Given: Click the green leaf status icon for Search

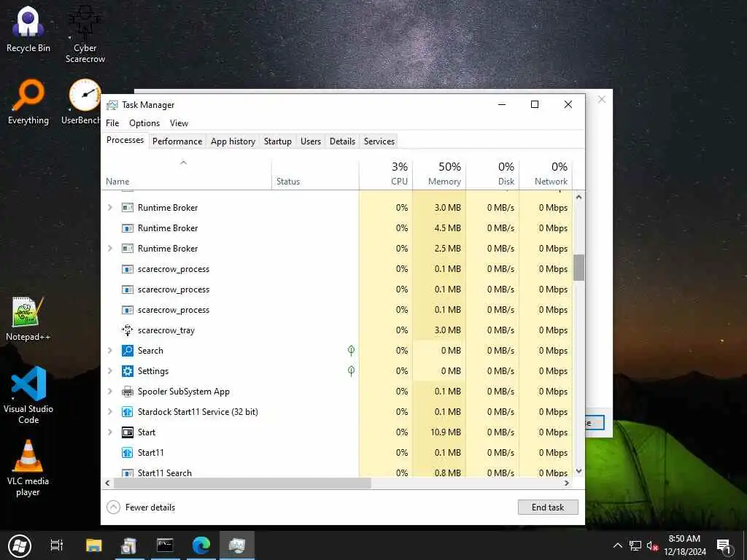Looking at the screenshot, I should pos(351,351).
